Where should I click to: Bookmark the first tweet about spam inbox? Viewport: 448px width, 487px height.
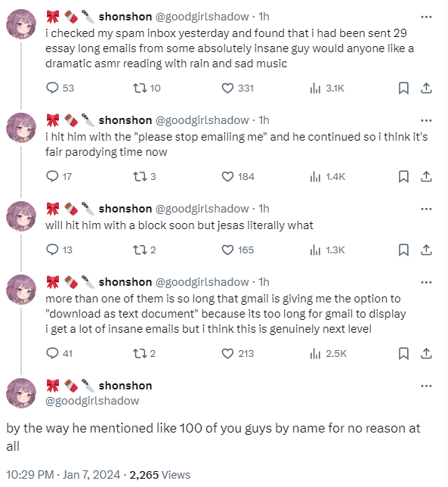click(x=403, y=88)
